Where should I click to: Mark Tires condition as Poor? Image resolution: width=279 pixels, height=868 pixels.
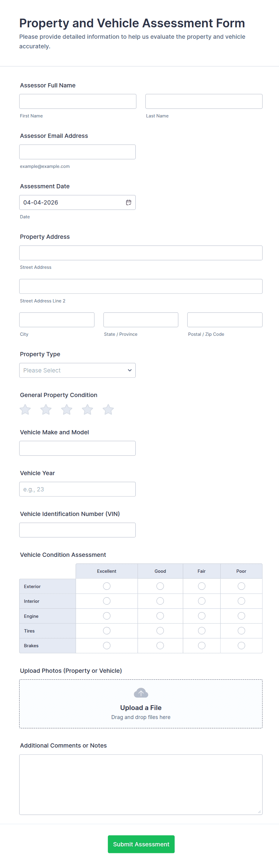coord(241,631)
